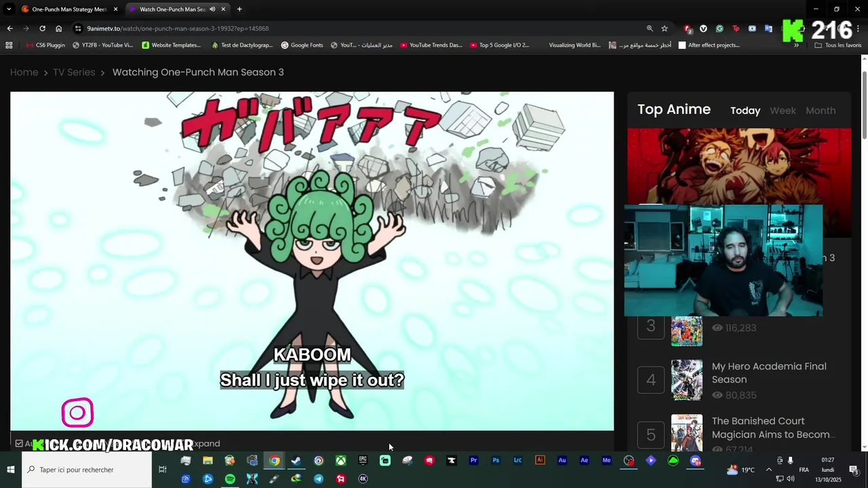The height and width of the screenshot is (488, 868).
Task: Open Tous les favoris folder
Action: click(x=837, y=45)
